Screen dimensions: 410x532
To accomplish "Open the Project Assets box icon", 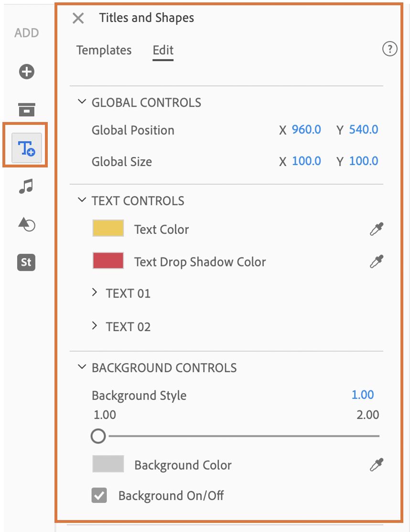I will [27, 109].
